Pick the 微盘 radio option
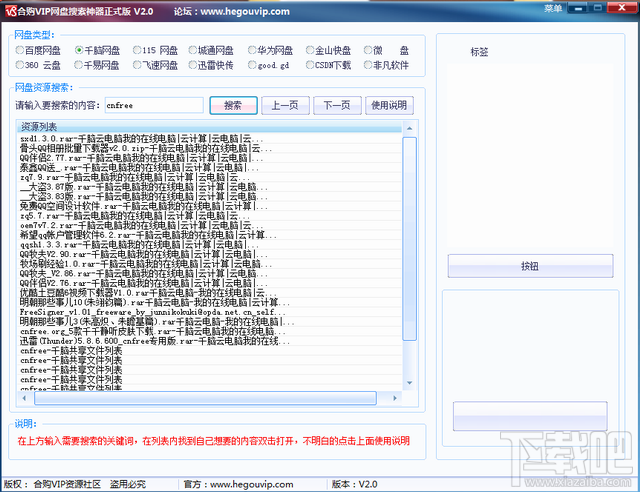The height and width of the screenshot is (492, 640). (386, 50)
